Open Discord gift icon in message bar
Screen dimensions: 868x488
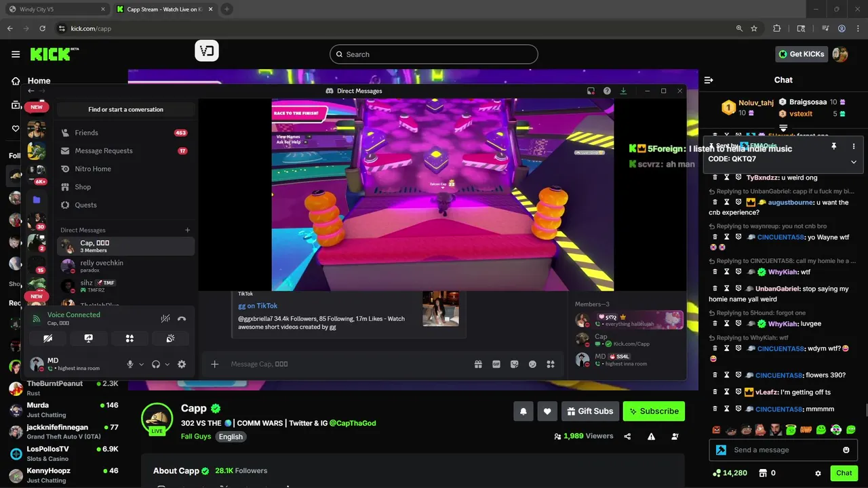click(x=478, y=364)
